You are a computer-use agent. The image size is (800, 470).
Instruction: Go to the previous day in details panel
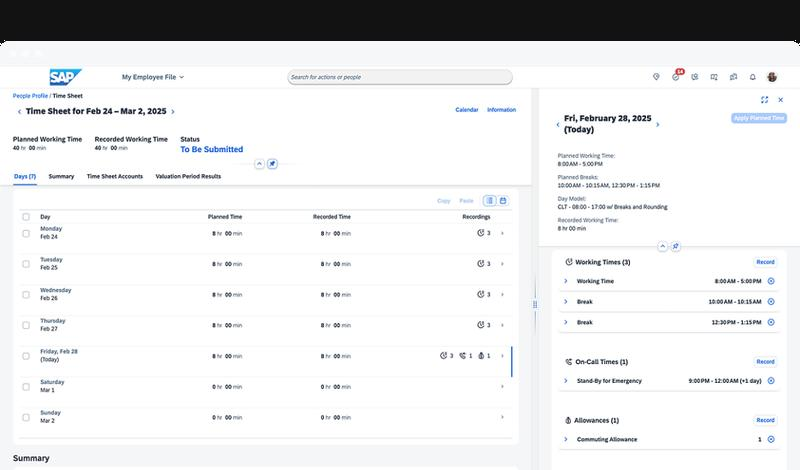click(558, 124)
